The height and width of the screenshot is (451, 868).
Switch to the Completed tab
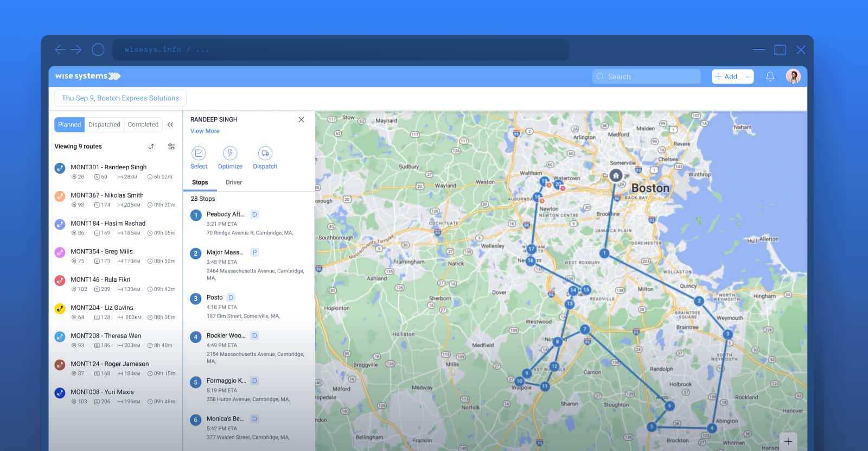[x=143, y=124]
